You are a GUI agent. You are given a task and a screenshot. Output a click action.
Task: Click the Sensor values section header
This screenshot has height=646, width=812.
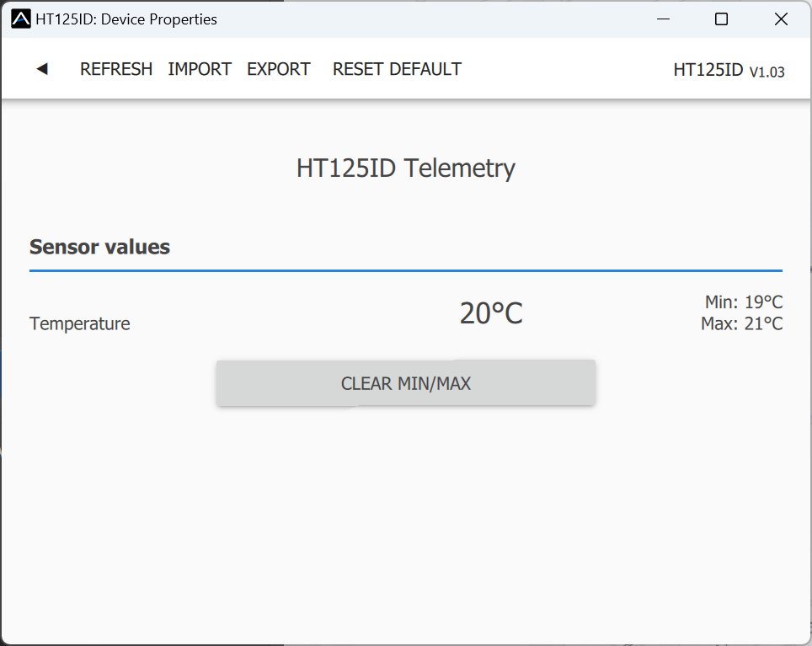coord(99,247)
